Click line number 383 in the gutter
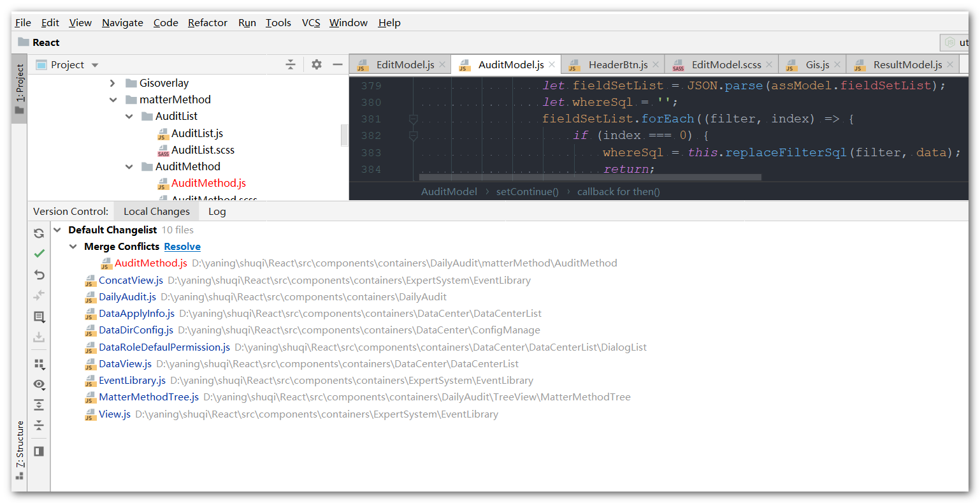 pos(371,152)
